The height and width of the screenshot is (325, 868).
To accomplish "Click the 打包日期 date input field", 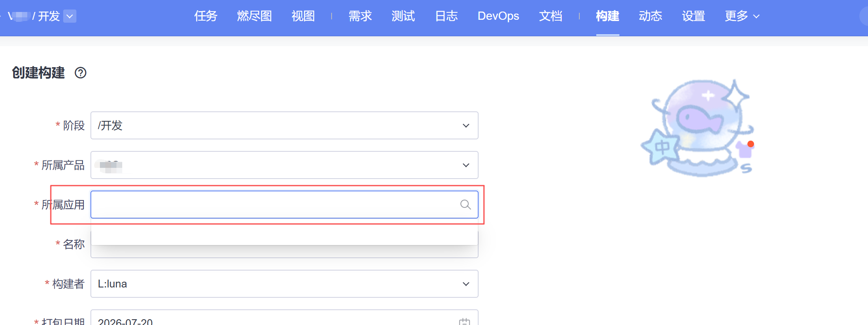I will [284, 318].
